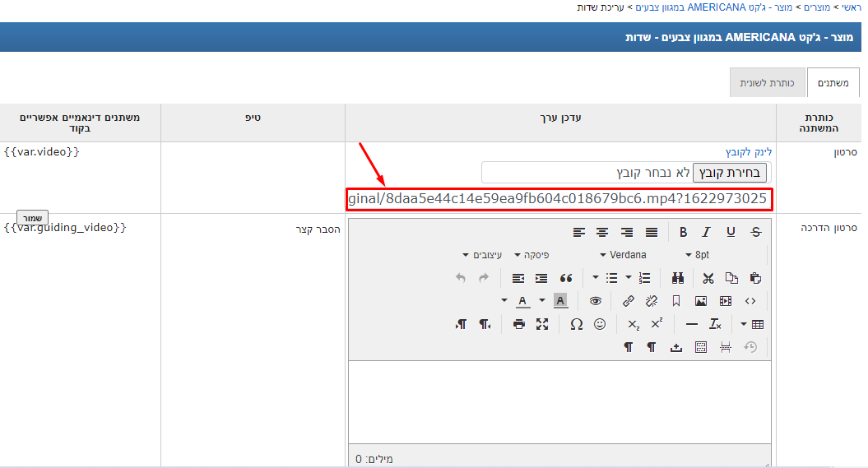
Task: Expand background color picker arrow
Action: pyautogui.click(x=542, y=300)
